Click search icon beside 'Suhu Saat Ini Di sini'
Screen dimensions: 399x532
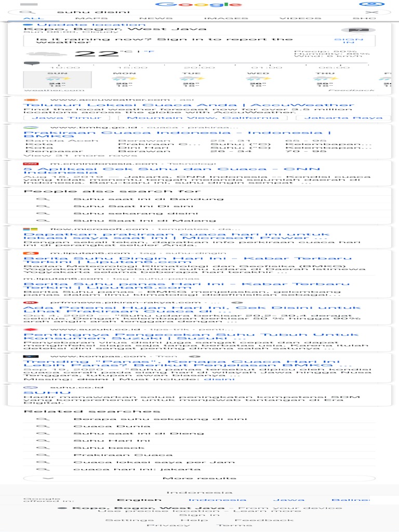43,206
